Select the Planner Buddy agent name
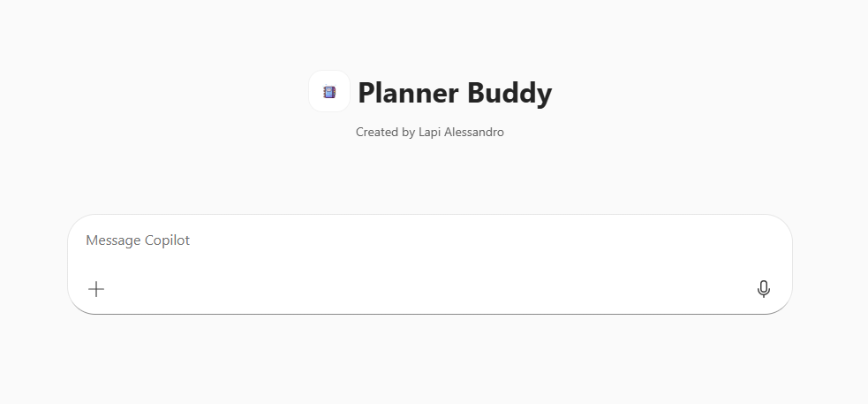 coord(454,93)
